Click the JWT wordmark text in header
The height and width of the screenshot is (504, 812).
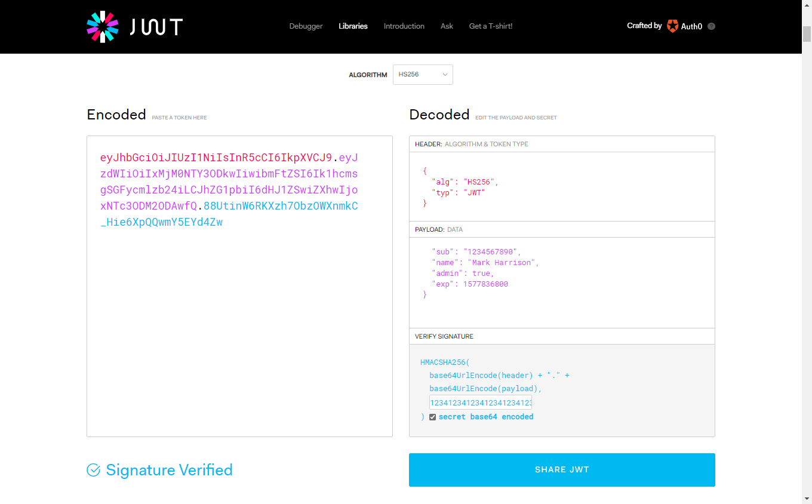coord(156,26)
